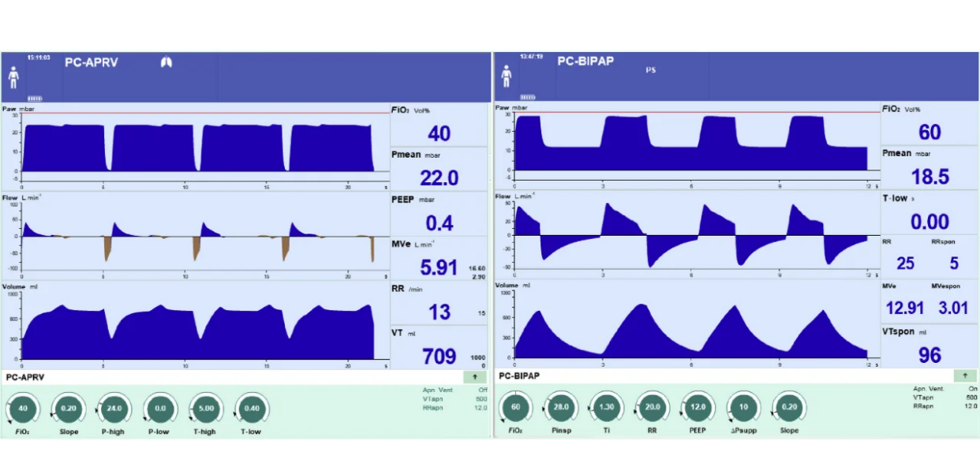Click the lungs icon beside PC-APRV
The height and width of the screenshot is (467, 980).
click(x=166, y=62)
